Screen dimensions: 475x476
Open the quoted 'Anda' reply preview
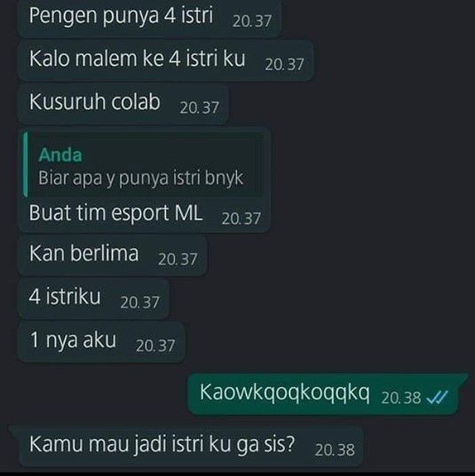point(144,164)
